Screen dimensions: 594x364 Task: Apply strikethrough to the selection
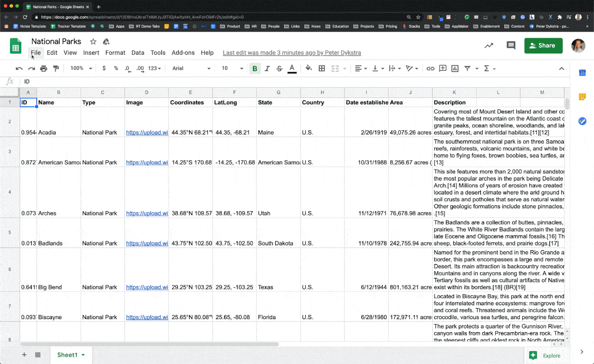[x=279, y=68]
